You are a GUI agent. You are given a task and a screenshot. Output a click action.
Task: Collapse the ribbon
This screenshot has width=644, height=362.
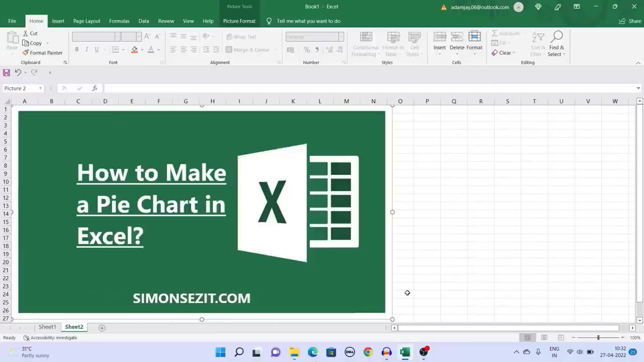point(638,63)
